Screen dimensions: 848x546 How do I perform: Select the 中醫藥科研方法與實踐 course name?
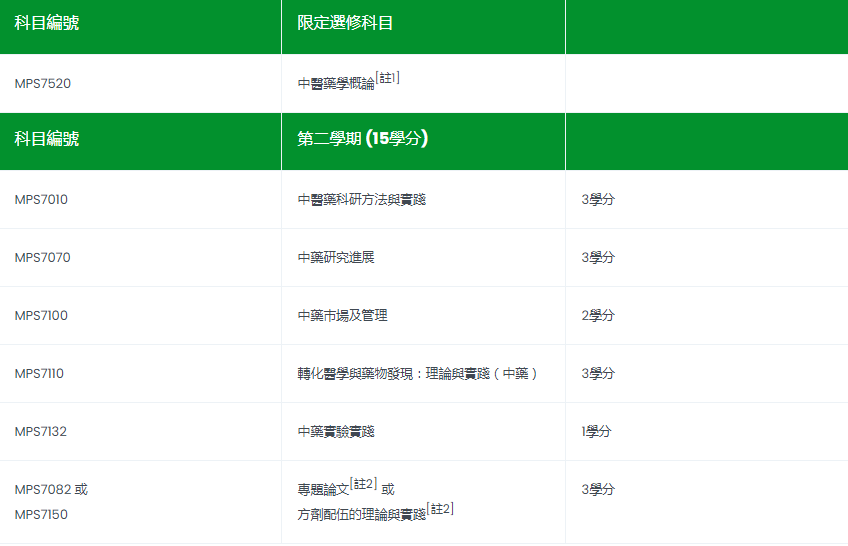coord(362,200)
